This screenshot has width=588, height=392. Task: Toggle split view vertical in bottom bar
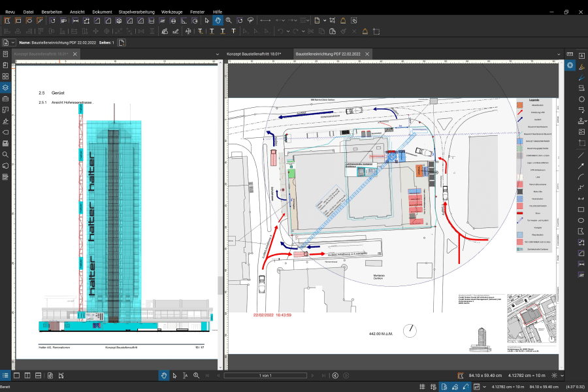tap(27, 376)
